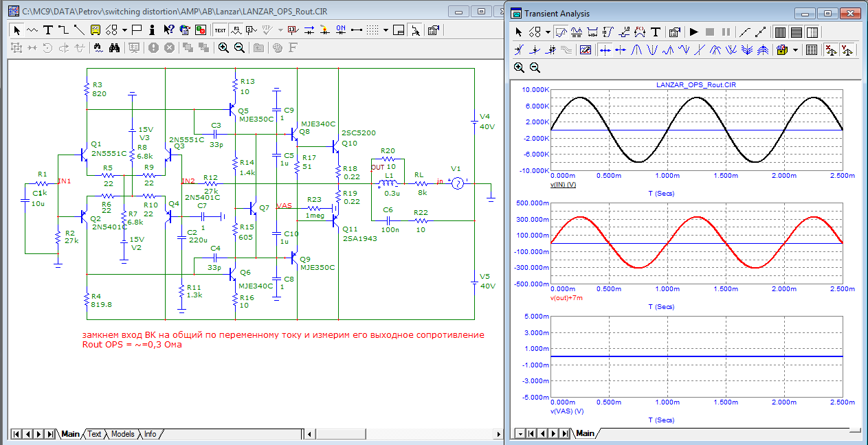Click the diagonal Line tool in schematic toolbar
Image resolution: width=868 pixels, height=445 pixels.
[79, 30]
